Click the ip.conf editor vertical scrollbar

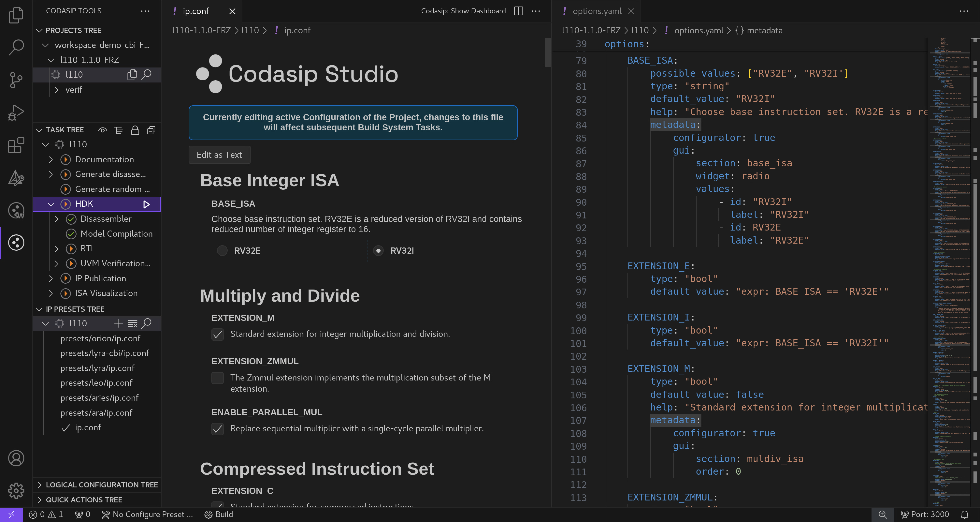pos(548,52)
